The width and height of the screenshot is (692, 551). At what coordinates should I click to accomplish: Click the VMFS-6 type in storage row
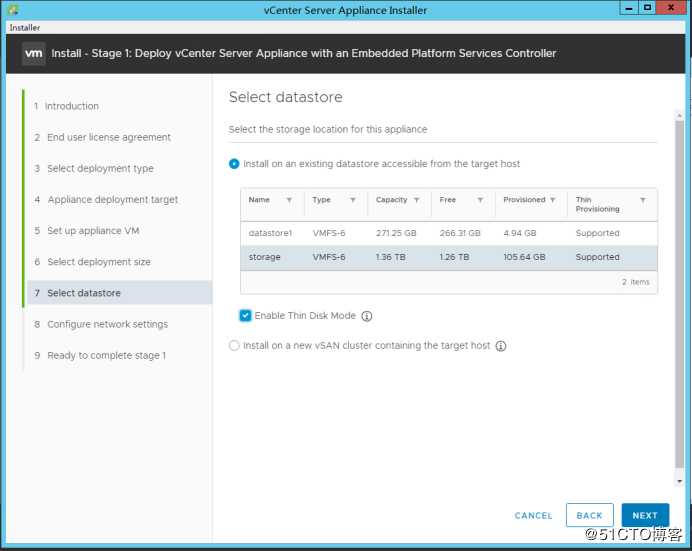(329, 257)
